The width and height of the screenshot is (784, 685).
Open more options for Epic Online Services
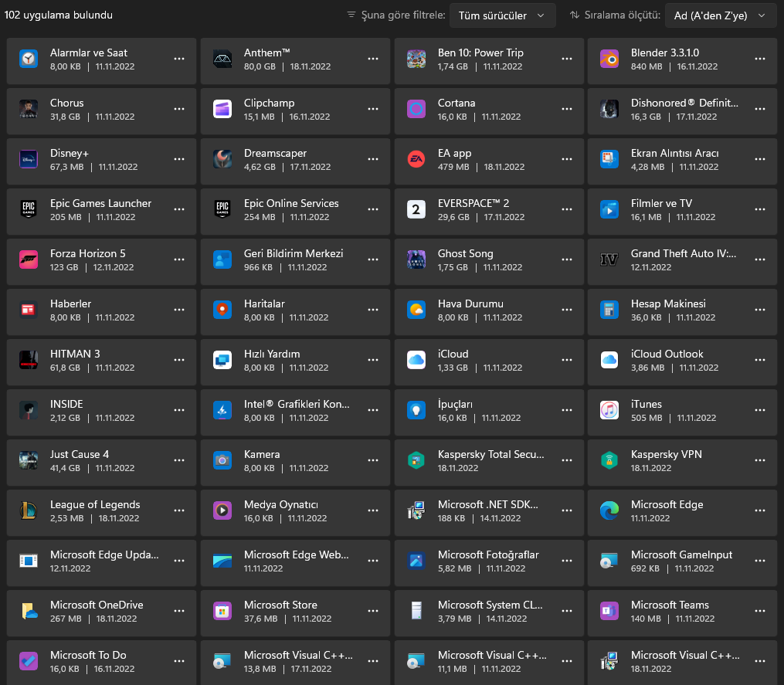click(x=373, y=209)
